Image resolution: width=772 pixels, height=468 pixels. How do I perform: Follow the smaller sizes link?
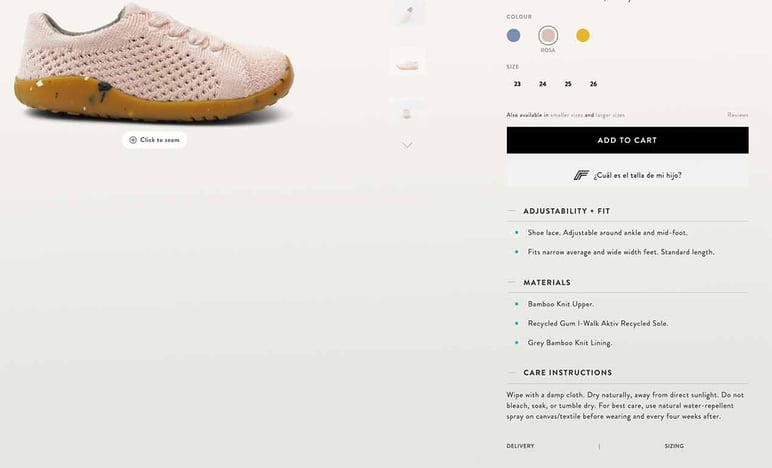coord(566,115)
